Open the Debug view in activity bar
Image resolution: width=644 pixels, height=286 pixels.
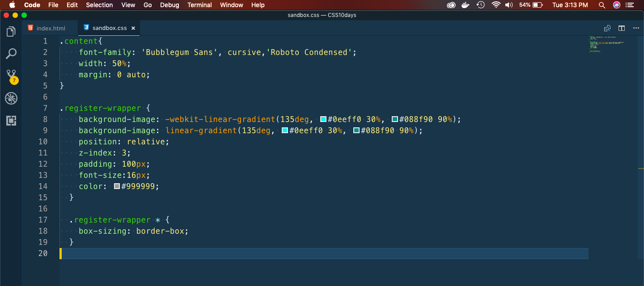[x=11, y=98]
